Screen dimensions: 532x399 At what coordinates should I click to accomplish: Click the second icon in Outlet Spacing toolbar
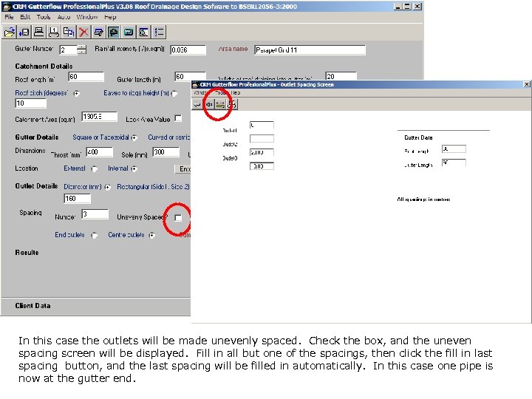click(208, 104)
